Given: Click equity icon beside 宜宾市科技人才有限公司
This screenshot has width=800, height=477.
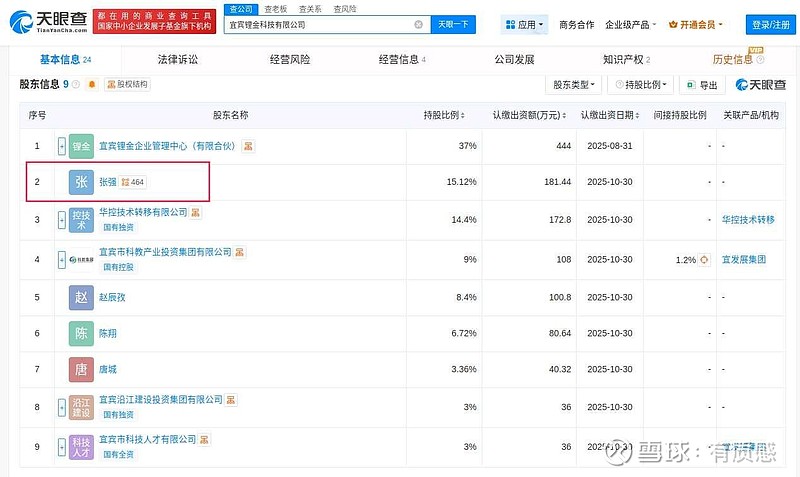Looking at the screenshot, I should pos(204,439).
